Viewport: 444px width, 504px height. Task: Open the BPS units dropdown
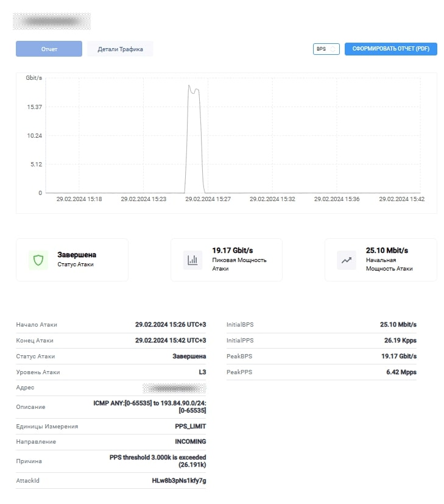(326, 49)
